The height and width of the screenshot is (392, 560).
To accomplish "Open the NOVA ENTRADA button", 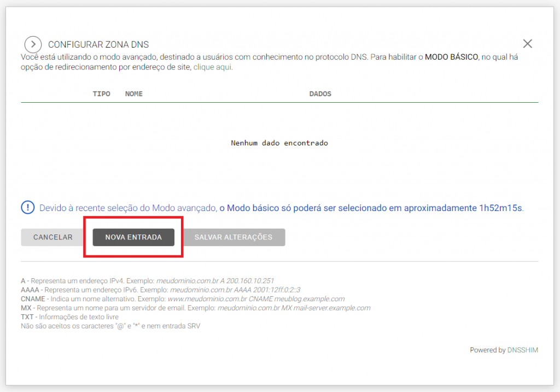I will pyautogui.click(x=133, y=237).
